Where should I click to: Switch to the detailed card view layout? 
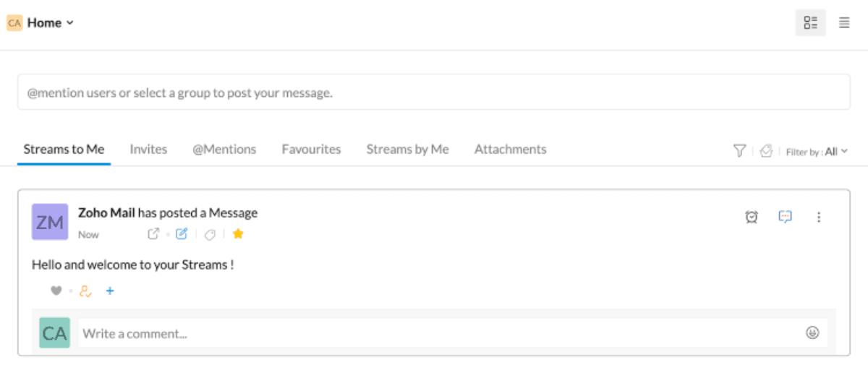pyautogui.click(x=810, y=23)
